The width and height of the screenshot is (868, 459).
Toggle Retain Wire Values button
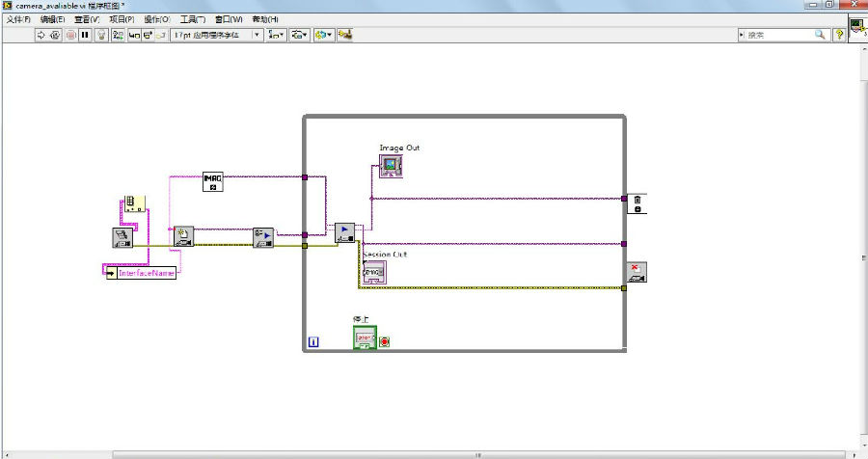point(118,35)
